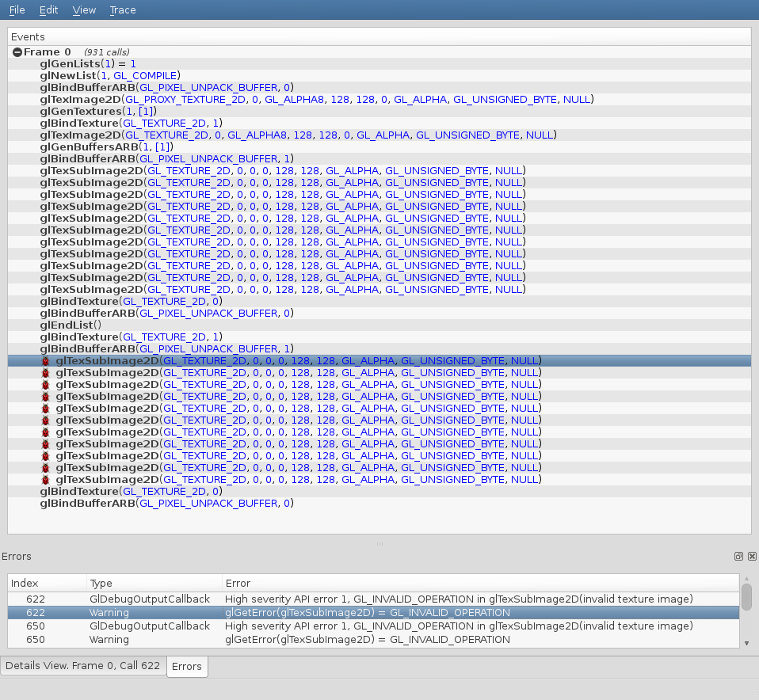Switch to the Details View tab
Image resolution: width=759 pixels, height=700 pixels.
[82, 667]
